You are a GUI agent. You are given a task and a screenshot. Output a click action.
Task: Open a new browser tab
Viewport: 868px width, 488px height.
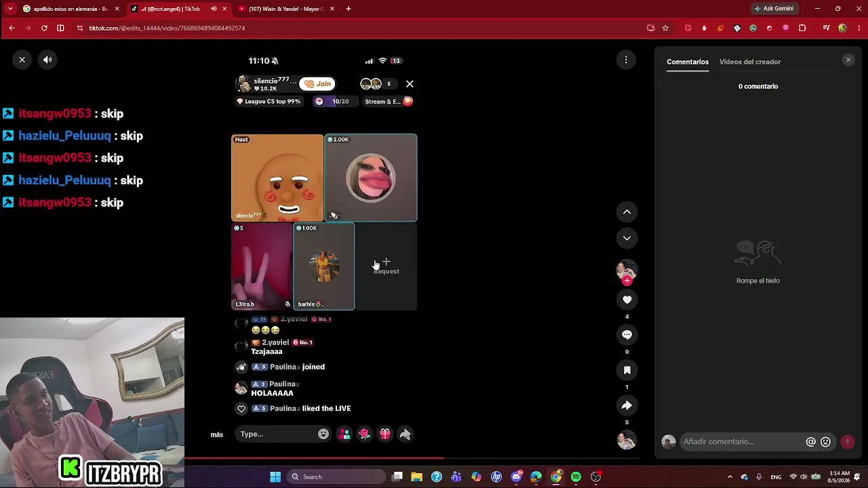(349, 9)
